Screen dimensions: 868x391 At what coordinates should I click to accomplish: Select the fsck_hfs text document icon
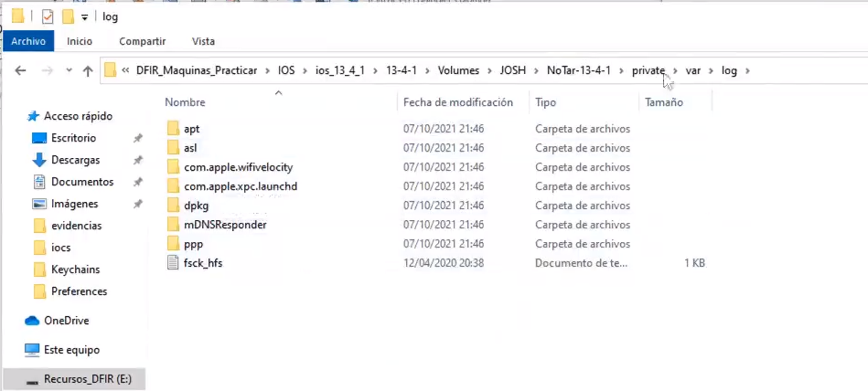[173, 263]
